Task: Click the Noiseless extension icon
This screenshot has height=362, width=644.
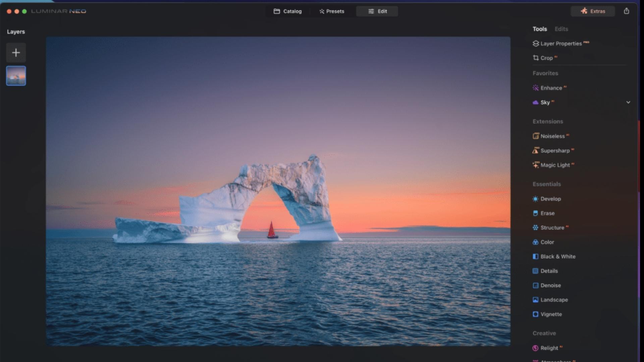Action: click(535, 136)
